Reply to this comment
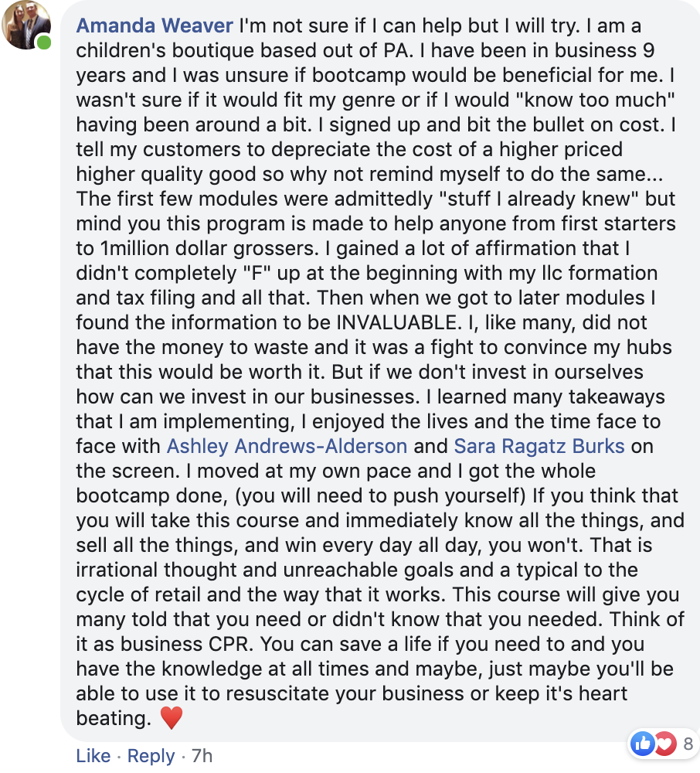This screenshot has height=773, width=700. (151, 755)
